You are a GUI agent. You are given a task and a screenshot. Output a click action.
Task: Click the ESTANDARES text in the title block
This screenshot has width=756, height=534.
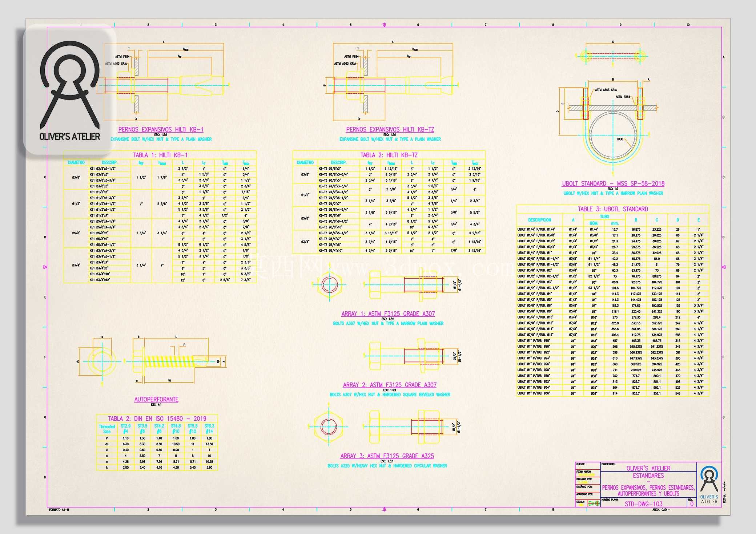point(648,476)
